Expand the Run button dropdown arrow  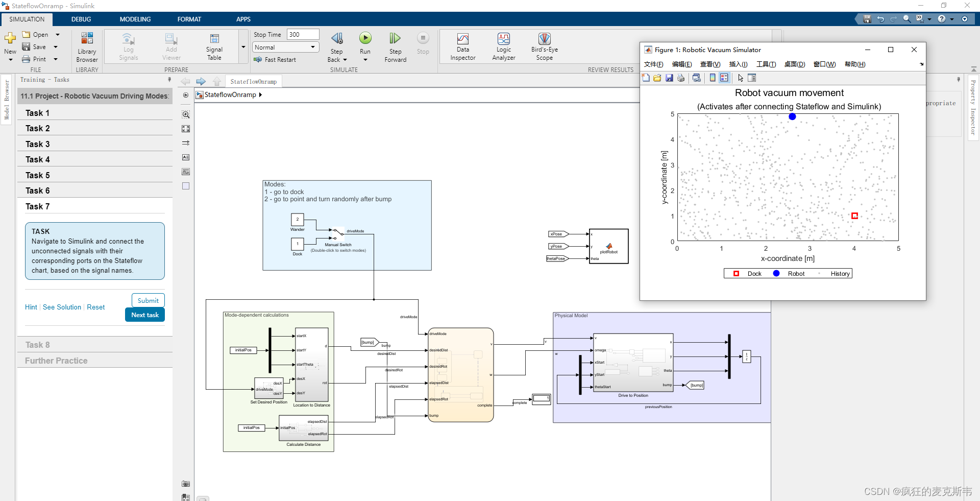[x=365, y=60]
